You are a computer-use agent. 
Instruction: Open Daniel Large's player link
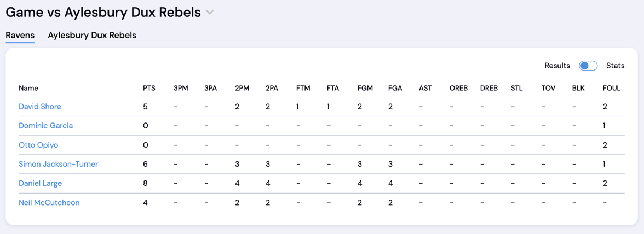pyautogui.click(x=40, y=183)
